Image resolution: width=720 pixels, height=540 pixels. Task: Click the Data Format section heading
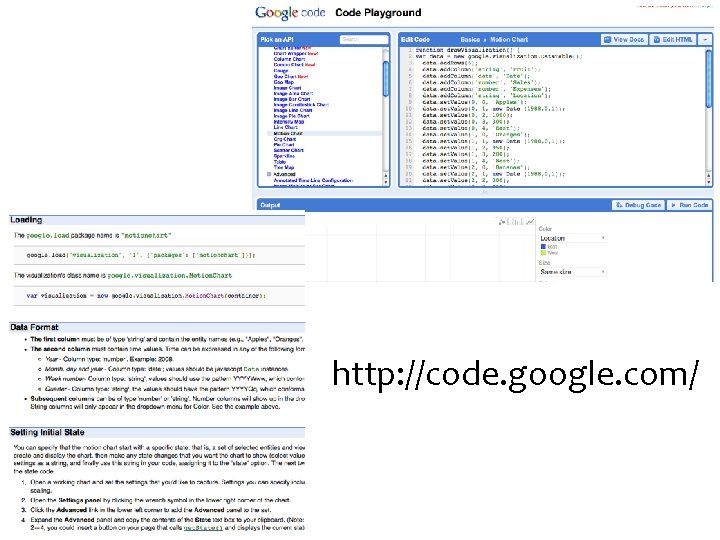point(34,327)
